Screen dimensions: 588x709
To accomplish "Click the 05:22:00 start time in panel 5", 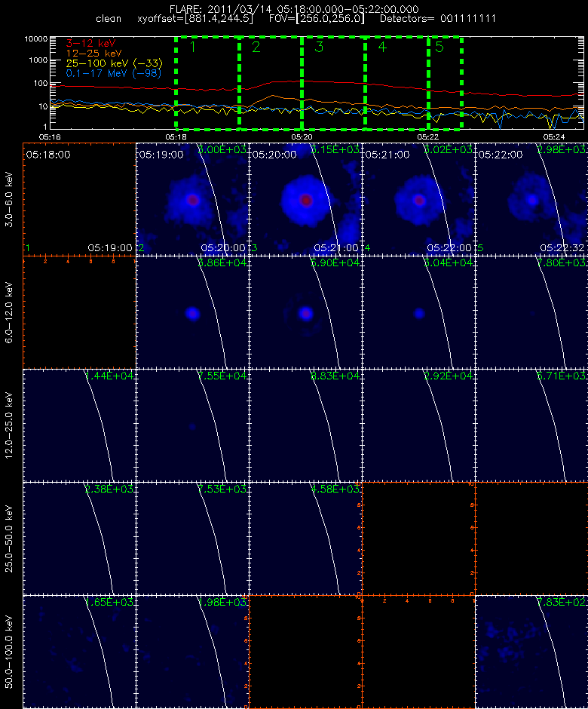I will 501,155.
